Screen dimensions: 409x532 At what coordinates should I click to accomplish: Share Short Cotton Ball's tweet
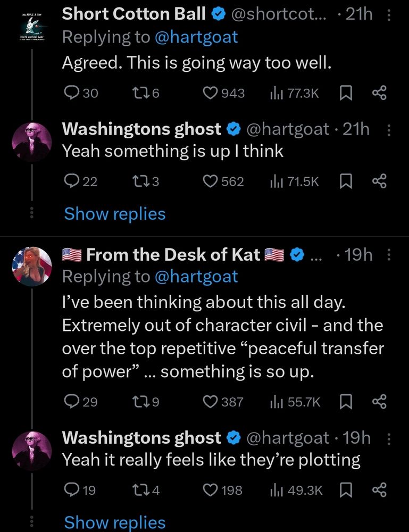coord(378,93)
